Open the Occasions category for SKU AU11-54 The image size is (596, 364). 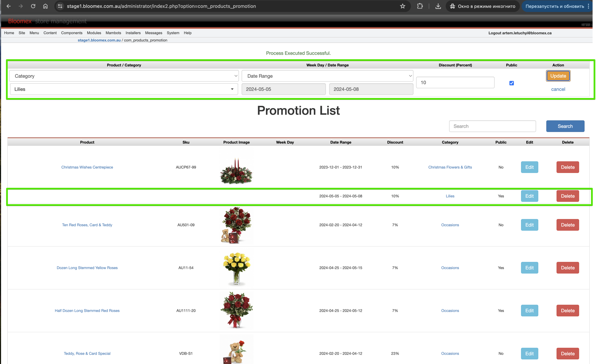point(450,268)
